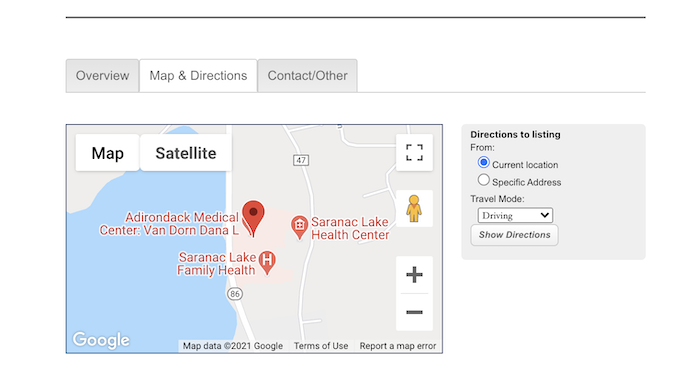
Task: Open the Terms of Use link
Action: pyautogui.click(x=321, y=346)
